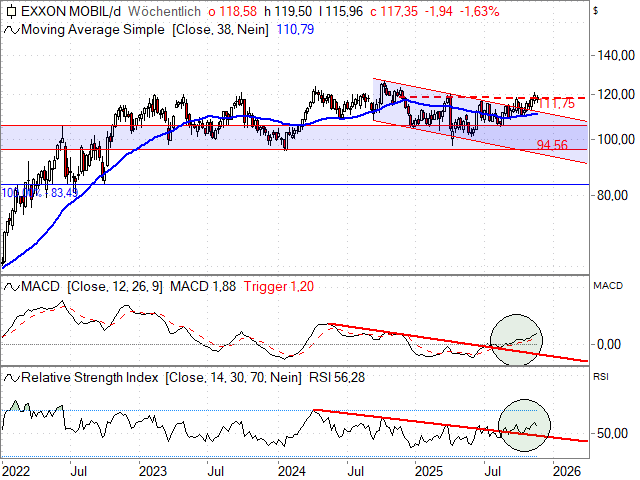Click the line icon before Relative Strength Index

coord(11,378)
